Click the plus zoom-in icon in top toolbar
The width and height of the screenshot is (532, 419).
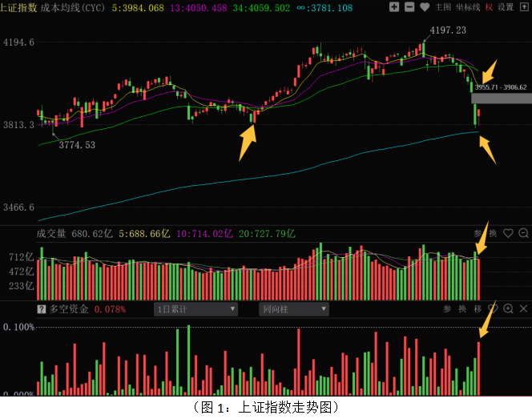pyautogui.click(x=394, y=7)
